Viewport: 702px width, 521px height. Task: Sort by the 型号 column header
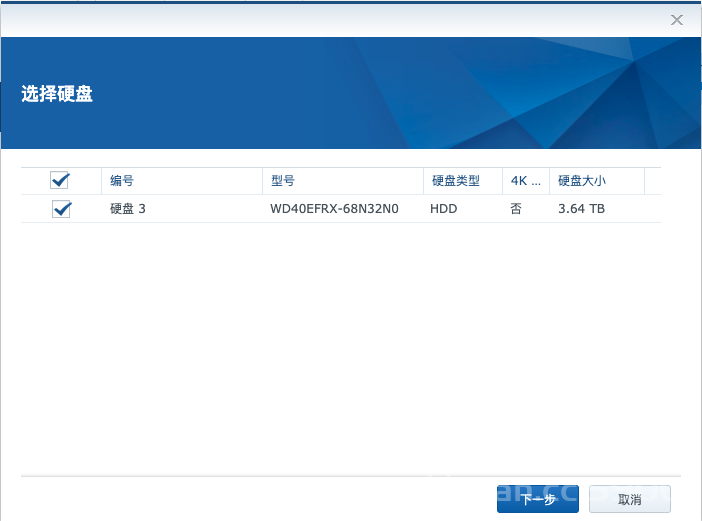click(x=342, y=181)
